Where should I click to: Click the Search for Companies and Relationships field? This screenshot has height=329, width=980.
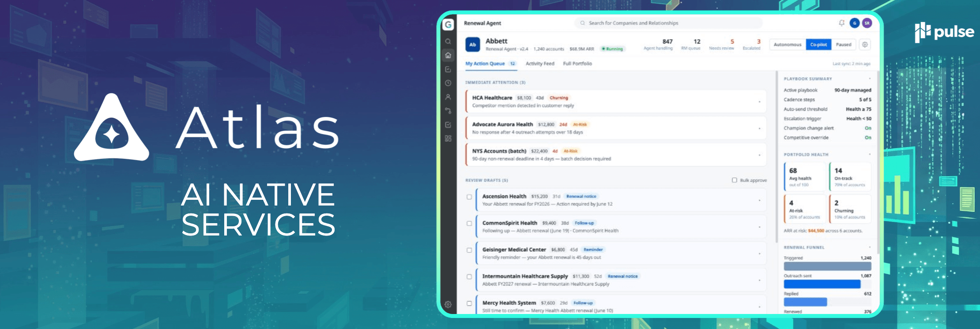pos(668,23)
